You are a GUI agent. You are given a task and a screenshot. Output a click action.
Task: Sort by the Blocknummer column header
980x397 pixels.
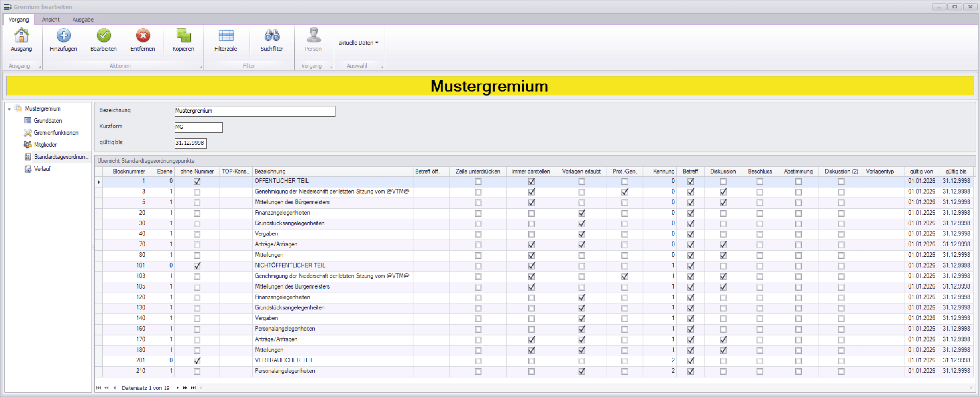coord(128,172)
